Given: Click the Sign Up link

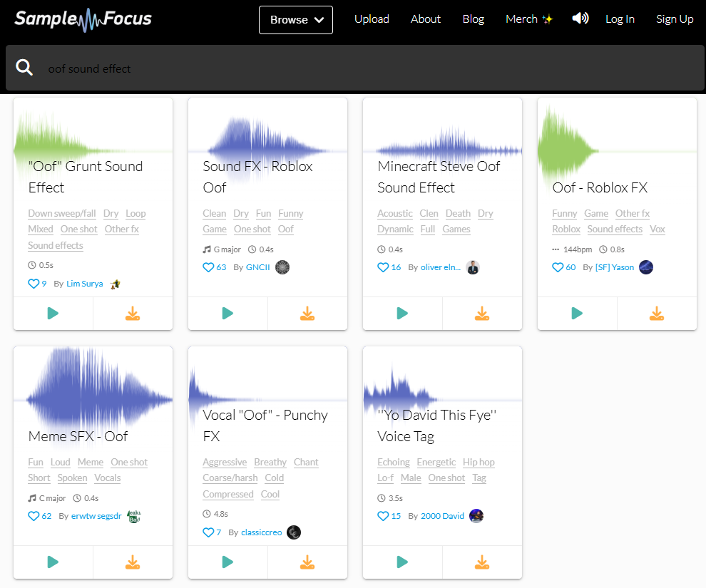Looking at the screenshot, I should click(674, 19).
